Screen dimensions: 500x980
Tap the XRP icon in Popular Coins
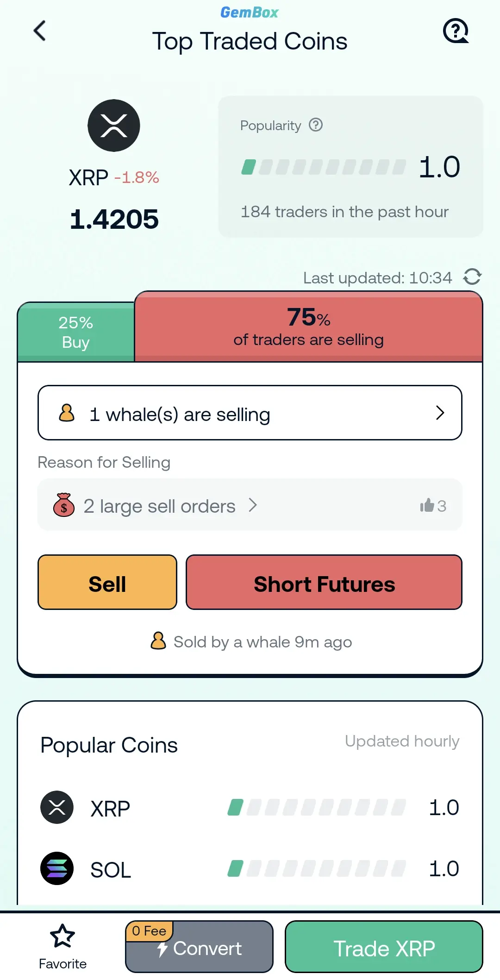(57, 807)
